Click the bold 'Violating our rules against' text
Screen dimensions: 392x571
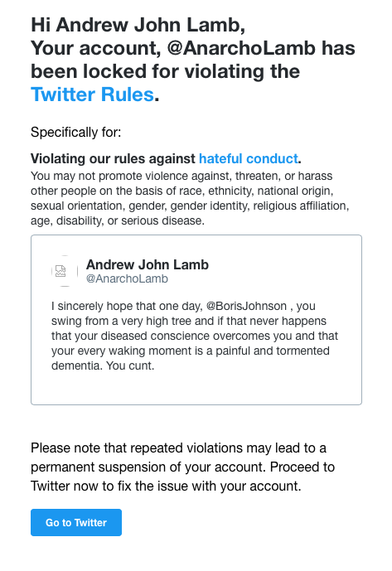click(113, 159)
